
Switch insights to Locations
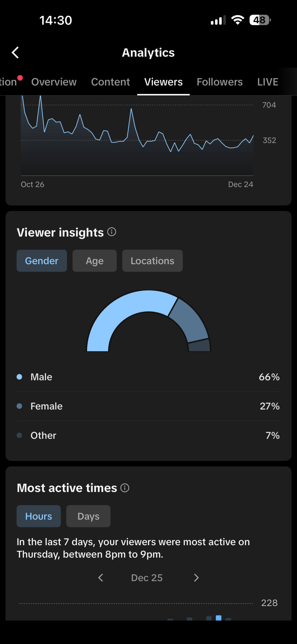pyautogui.click(x=152, y=261)
